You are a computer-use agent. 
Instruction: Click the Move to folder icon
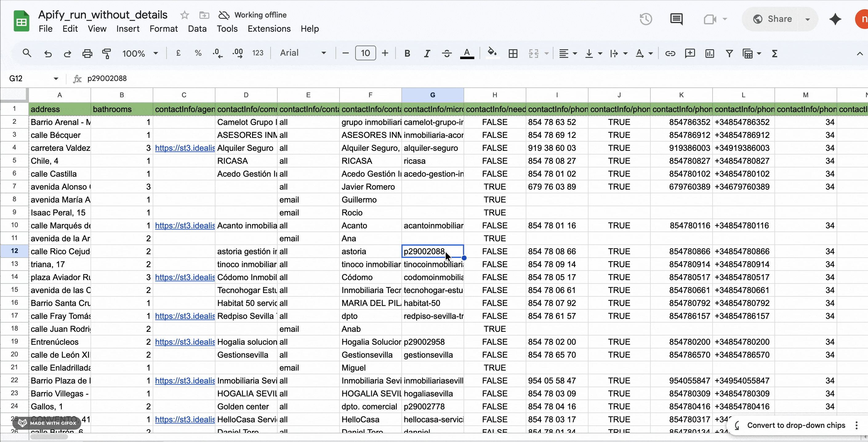click(x=204, y=15)
